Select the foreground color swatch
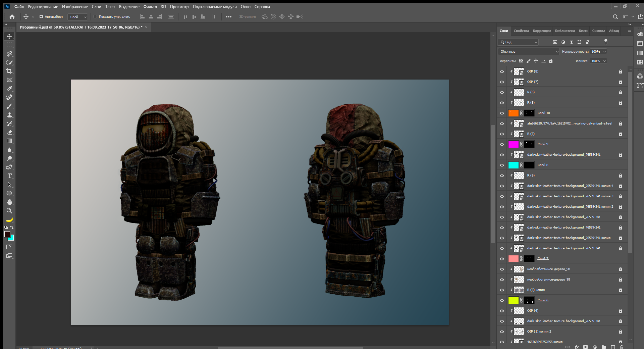 click(7, 234)
